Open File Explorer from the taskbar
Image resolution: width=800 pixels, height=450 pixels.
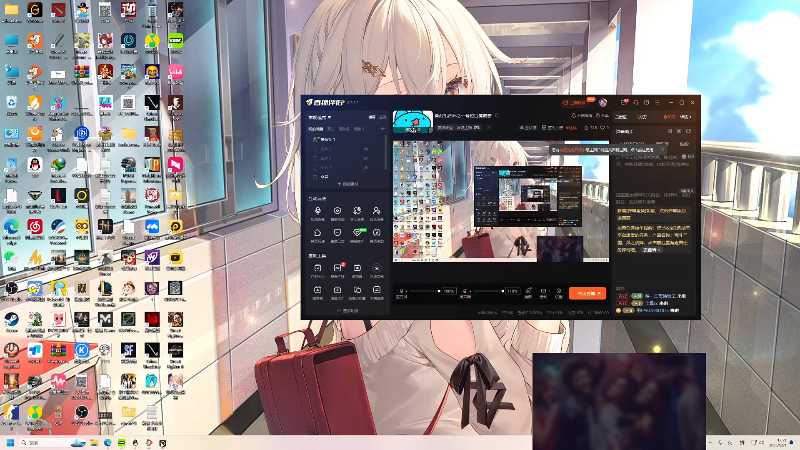click(x=94, y=443)
